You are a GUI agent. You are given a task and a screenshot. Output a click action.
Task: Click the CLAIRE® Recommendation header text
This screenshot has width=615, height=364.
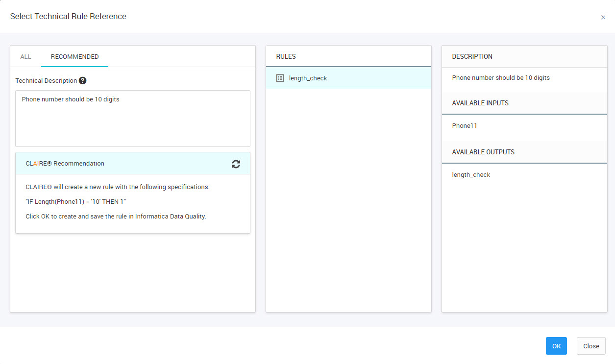pos(65,164)
